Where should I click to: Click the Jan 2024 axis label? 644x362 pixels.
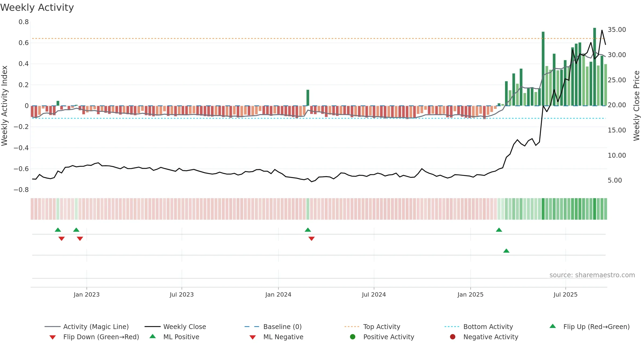tap(278, 294)
